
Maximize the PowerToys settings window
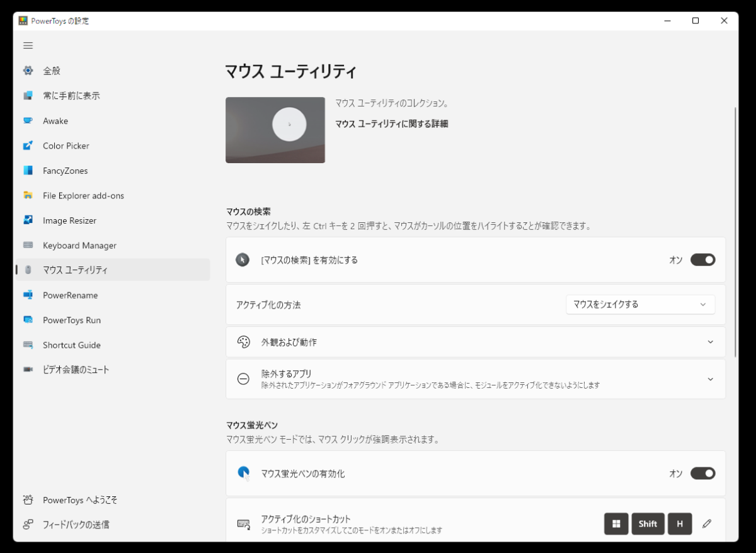click(x=696, y=21)
